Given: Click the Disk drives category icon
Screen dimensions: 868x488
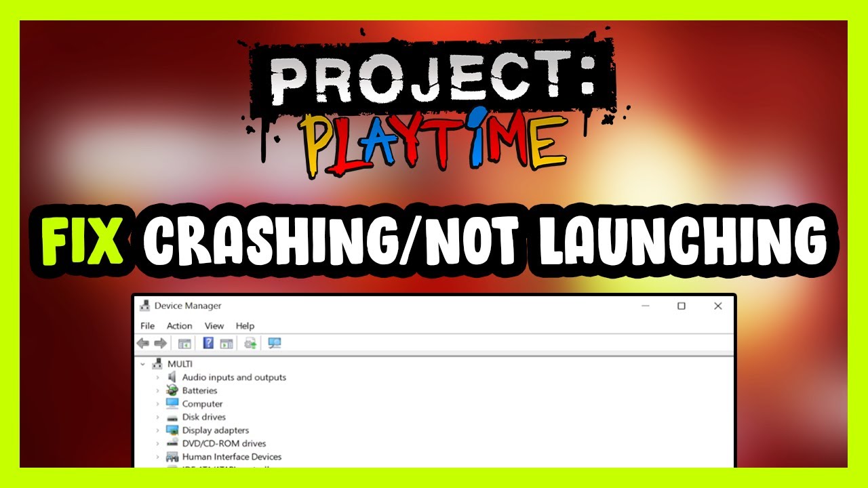Looking at the screenshot, I should pos(172,417).
